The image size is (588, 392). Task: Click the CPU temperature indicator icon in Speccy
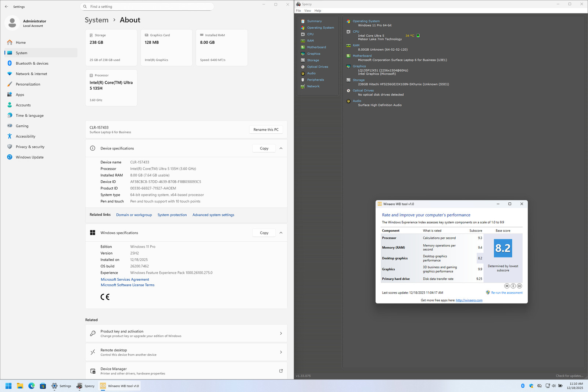click(418, 36)
